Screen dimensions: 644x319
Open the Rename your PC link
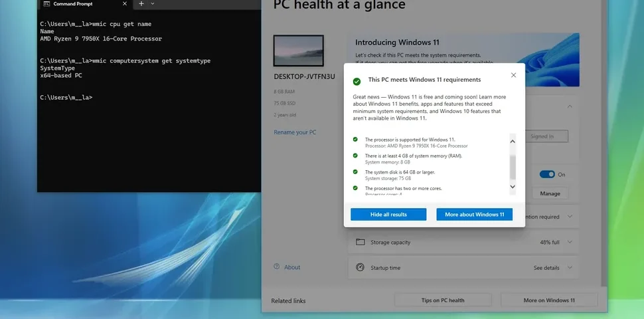pos(295,132)
